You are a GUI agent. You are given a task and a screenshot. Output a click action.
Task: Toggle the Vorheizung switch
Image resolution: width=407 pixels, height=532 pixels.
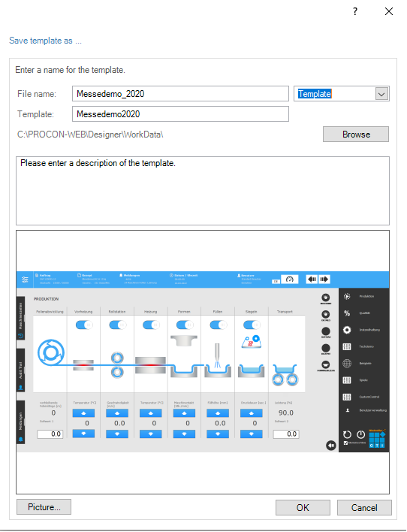click(x=84, y=325)
